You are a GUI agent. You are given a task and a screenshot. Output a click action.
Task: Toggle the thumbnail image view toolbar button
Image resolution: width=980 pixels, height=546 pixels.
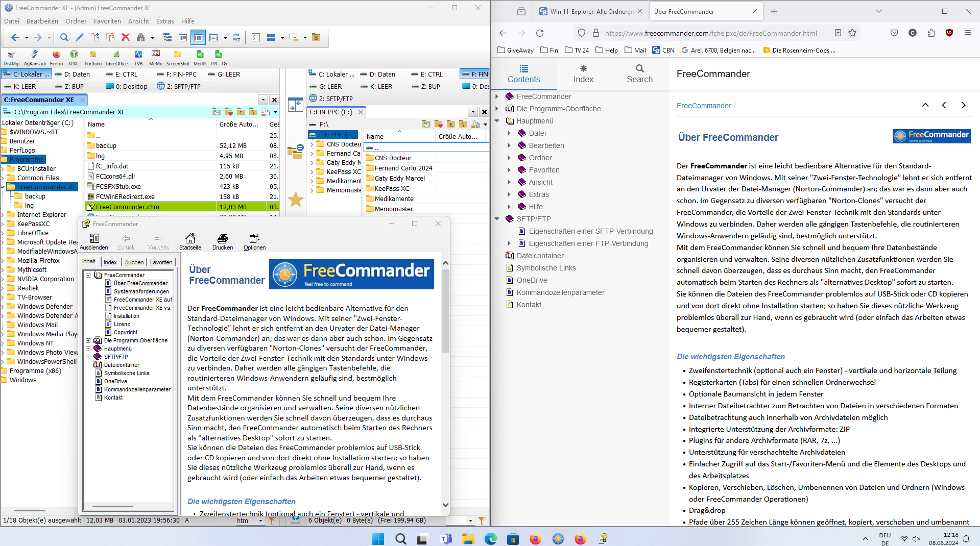point(213,37)
